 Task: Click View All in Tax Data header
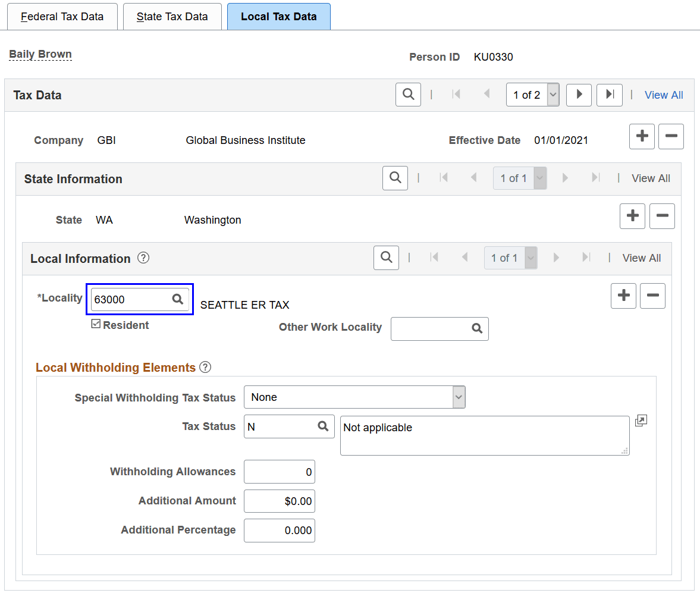664,95
